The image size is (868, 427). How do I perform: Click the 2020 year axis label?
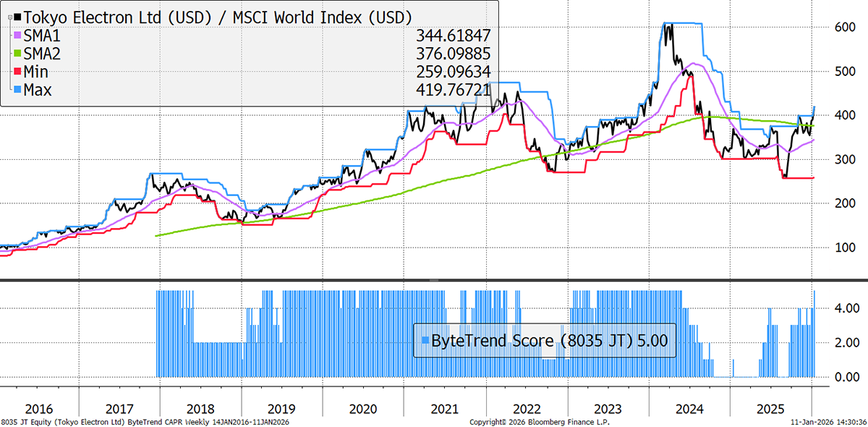pos(365,408)
